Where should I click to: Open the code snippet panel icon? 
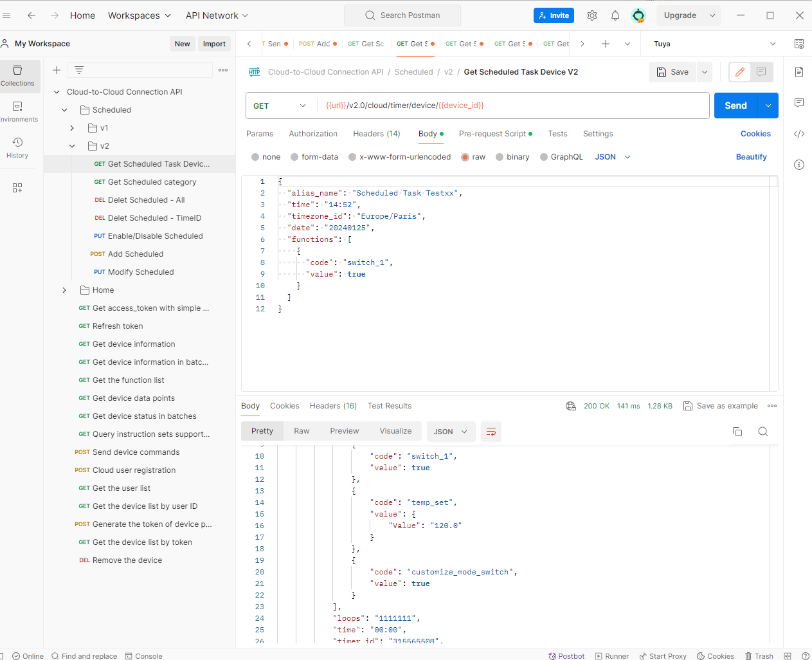pyautogui.click(x=799, y=134)
